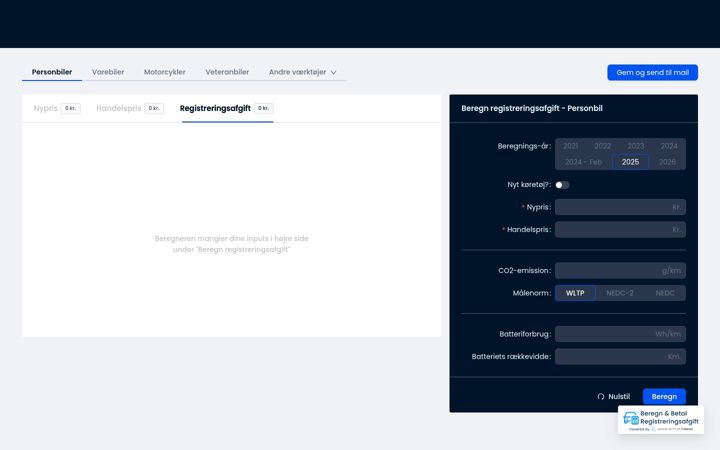This screenshot has height=450, width=720.
Task: Focus the Nypris input field
Action: 620,207
